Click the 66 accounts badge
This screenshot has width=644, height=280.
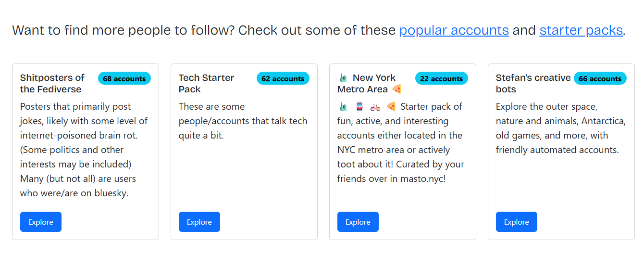point(600,78)
